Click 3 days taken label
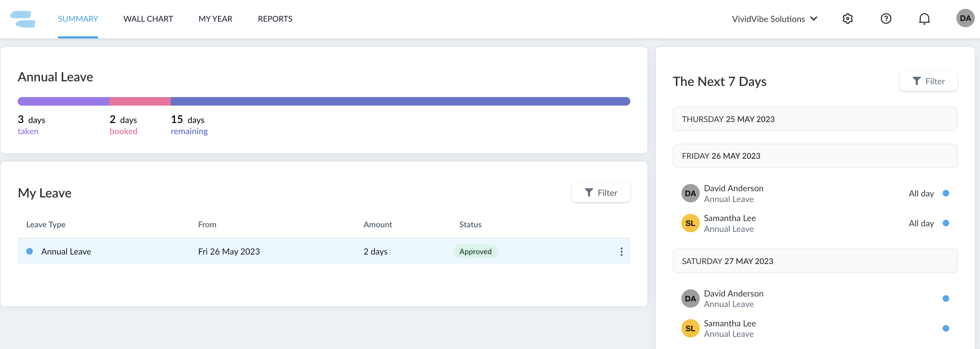This screenshot has height=349, width=980. [x=31, y=125]
